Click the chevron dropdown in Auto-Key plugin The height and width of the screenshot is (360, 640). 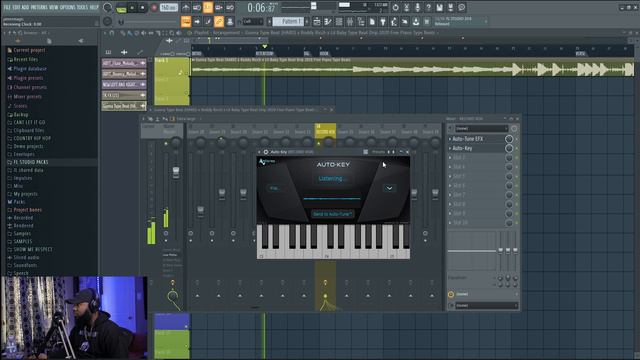click(x=389, y=188)
